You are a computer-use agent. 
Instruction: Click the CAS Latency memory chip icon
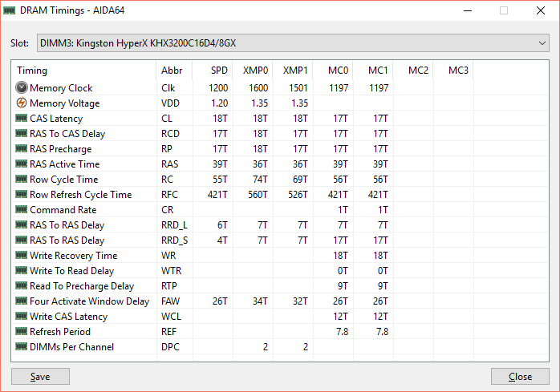(22, 119)
